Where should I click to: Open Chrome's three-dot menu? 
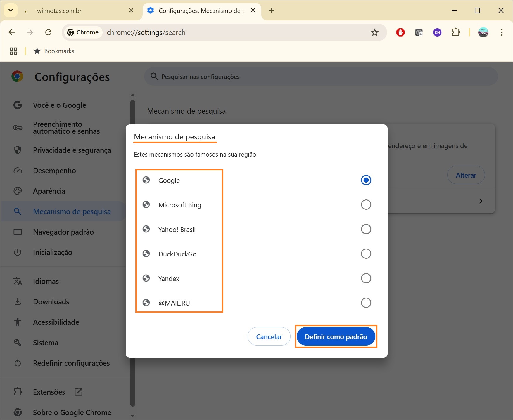pos(502,32)
